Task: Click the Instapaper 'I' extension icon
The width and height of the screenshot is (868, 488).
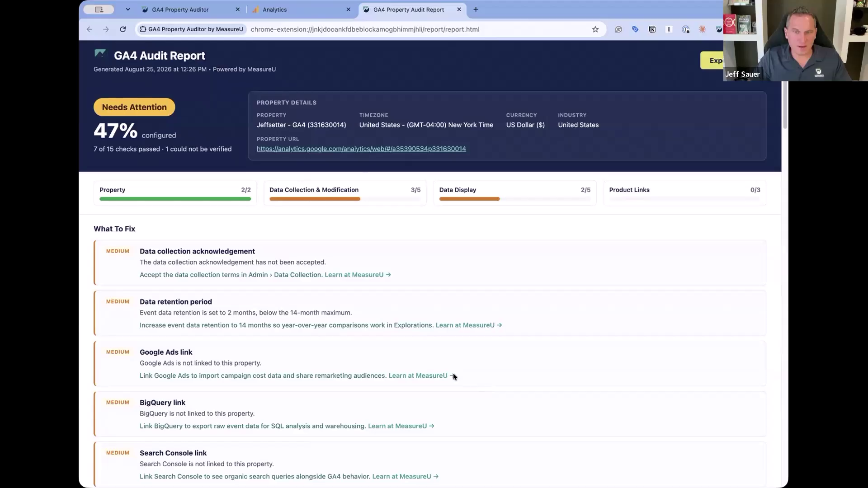Action: tap(669, 29)
